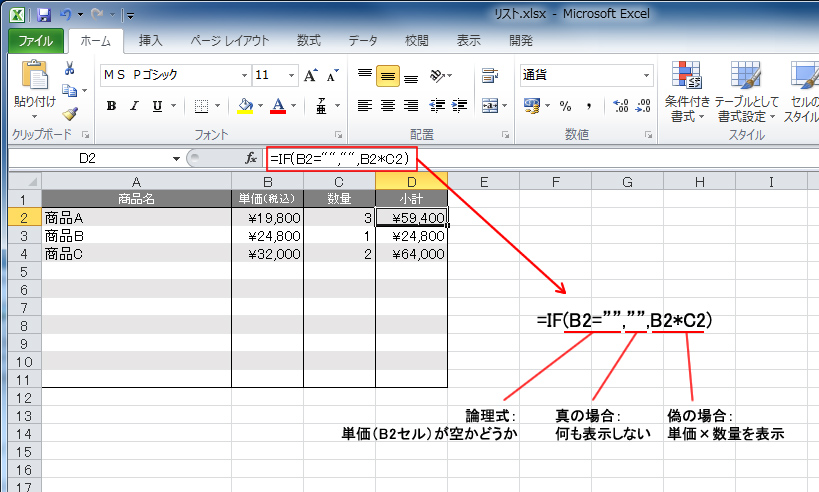Click the Select All corner button
819x492 pixels.
pyautogui.click(x=25, y=182)
